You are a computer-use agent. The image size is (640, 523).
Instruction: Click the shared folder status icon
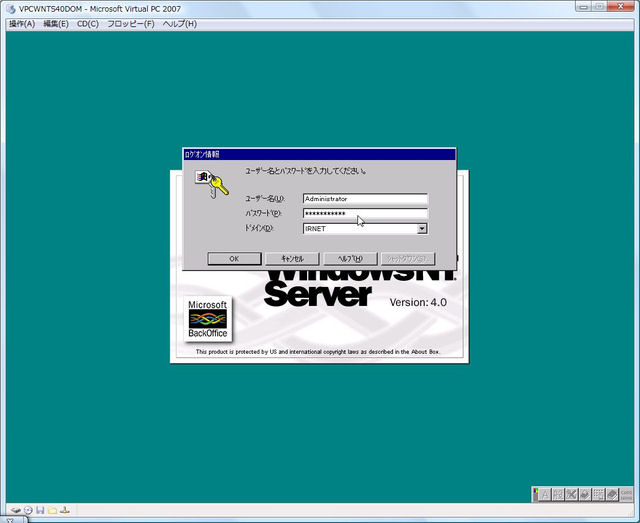52,510
